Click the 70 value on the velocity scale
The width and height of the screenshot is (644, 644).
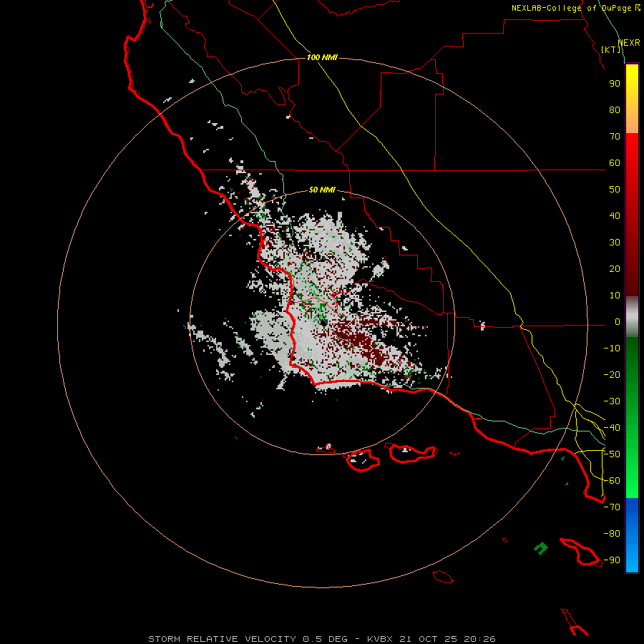tap(615, 137)
